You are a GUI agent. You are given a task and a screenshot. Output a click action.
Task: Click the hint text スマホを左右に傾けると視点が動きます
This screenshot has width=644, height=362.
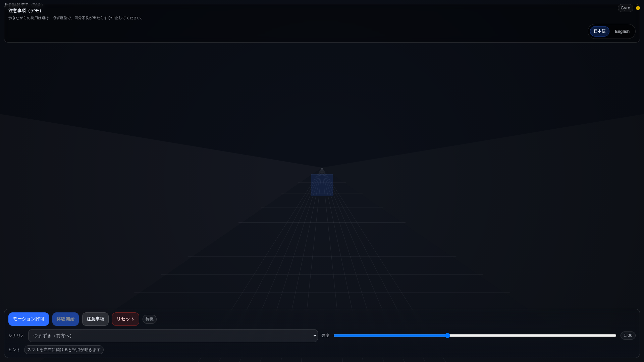point(64,350)
